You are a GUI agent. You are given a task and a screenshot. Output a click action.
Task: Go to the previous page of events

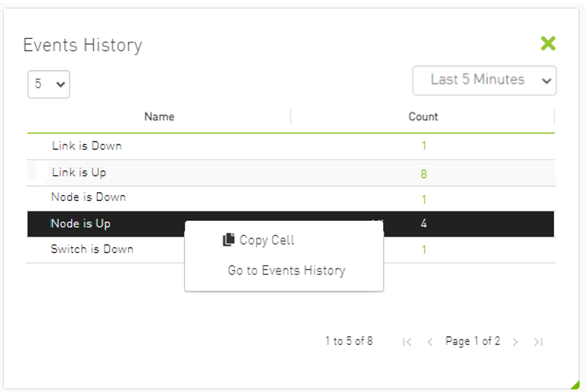pyautogui.click(x=430, y=341)
